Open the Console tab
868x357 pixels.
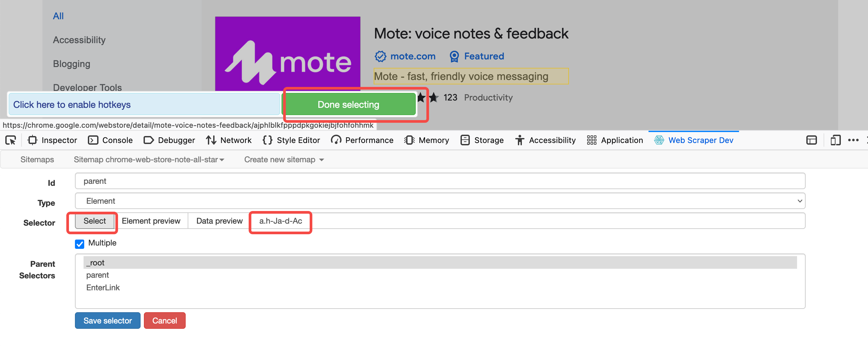(110, 140)
